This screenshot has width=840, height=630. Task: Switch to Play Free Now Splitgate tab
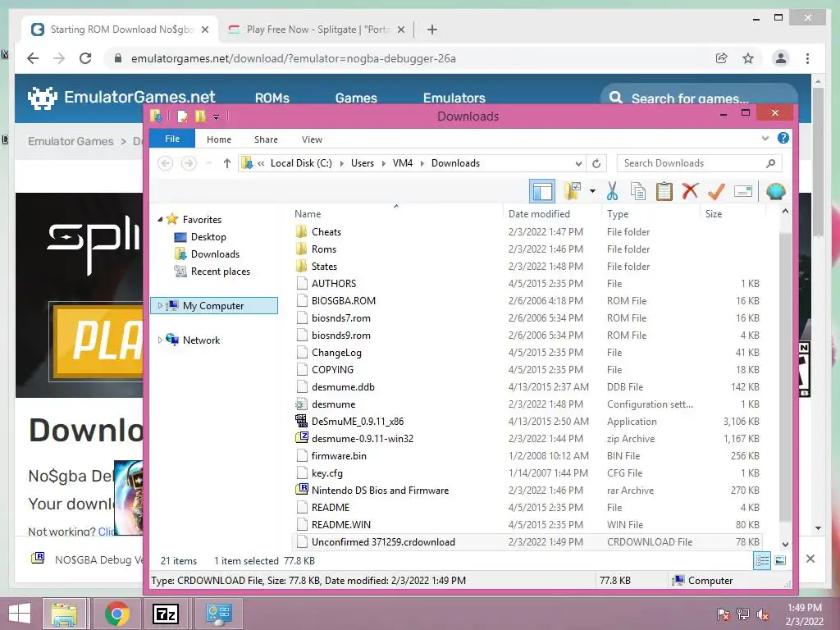(316, 30)
